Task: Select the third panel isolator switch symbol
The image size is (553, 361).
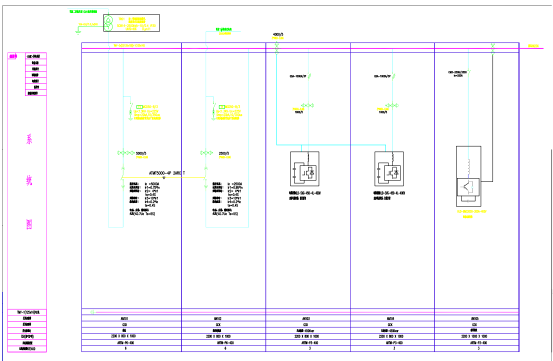Action: (309, 76)
